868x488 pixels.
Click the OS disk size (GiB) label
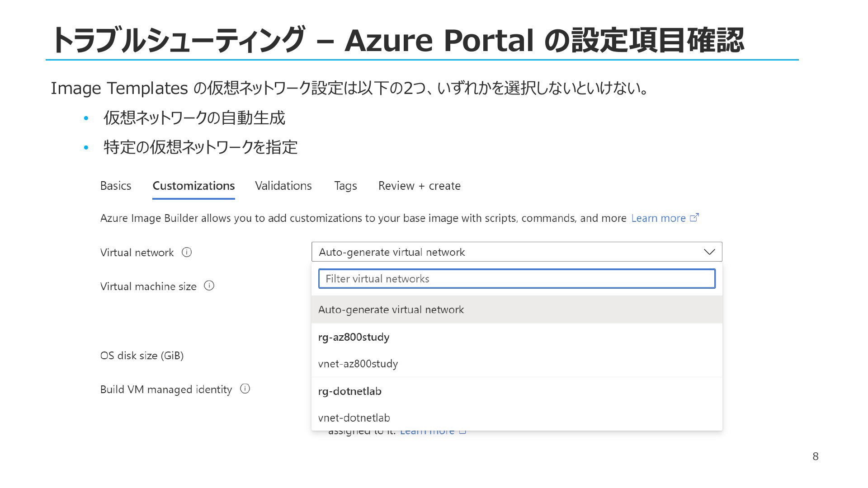[142, 356]
